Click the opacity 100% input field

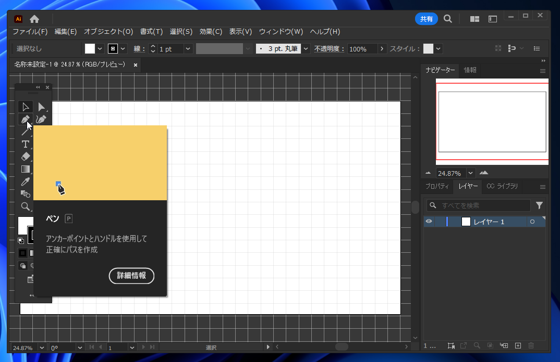(362, 49)
